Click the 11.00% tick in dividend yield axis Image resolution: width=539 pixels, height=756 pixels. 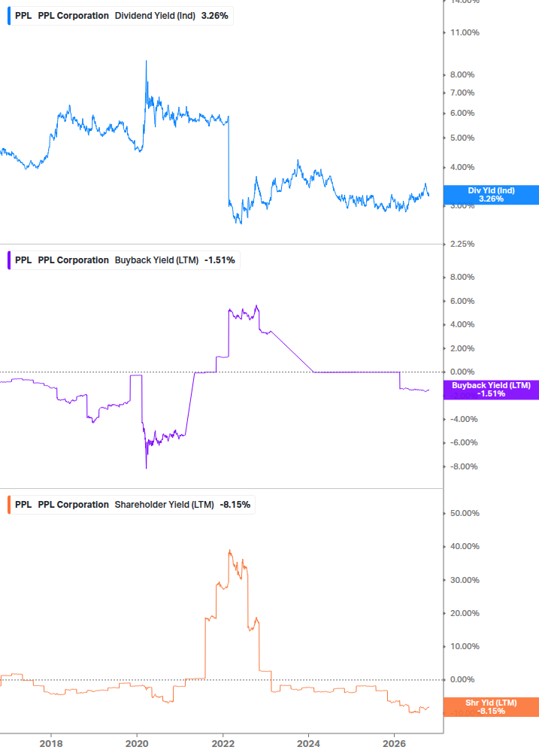pyautogui.click(x=465, y=33)
